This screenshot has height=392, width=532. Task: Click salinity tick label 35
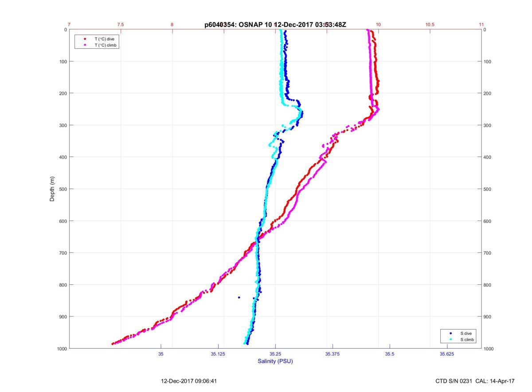pos(161,354)
